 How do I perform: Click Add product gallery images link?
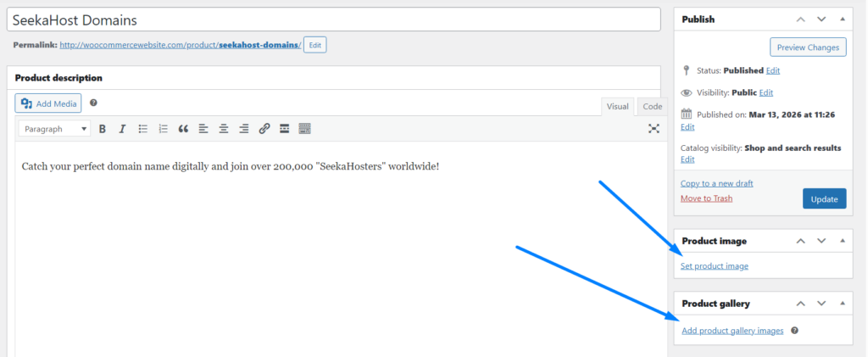(x=732, y=331)
